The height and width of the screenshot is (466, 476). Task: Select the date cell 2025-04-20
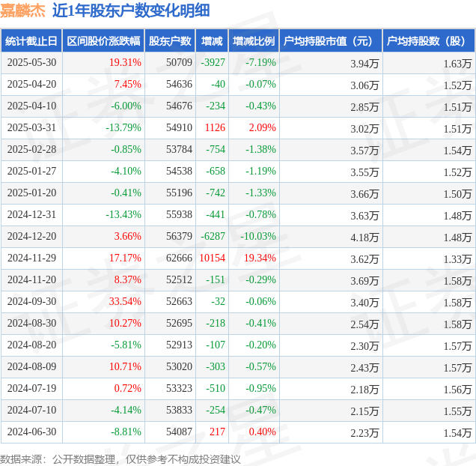click(x=32, y=84)
